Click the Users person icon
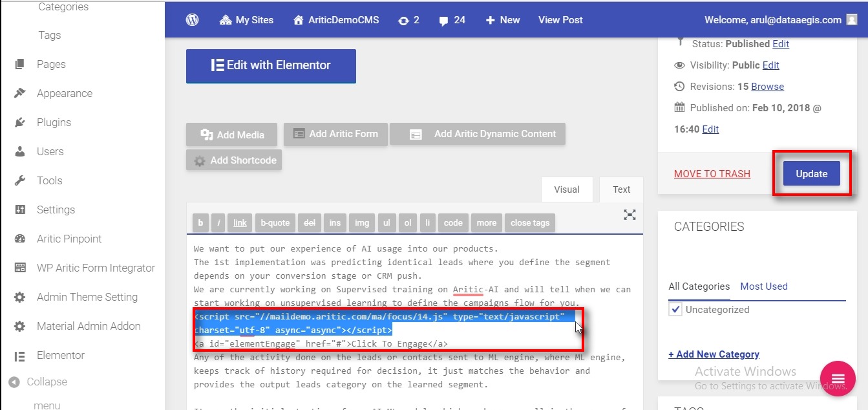Viewport: 868px width, 410px height. coord(20,151)
